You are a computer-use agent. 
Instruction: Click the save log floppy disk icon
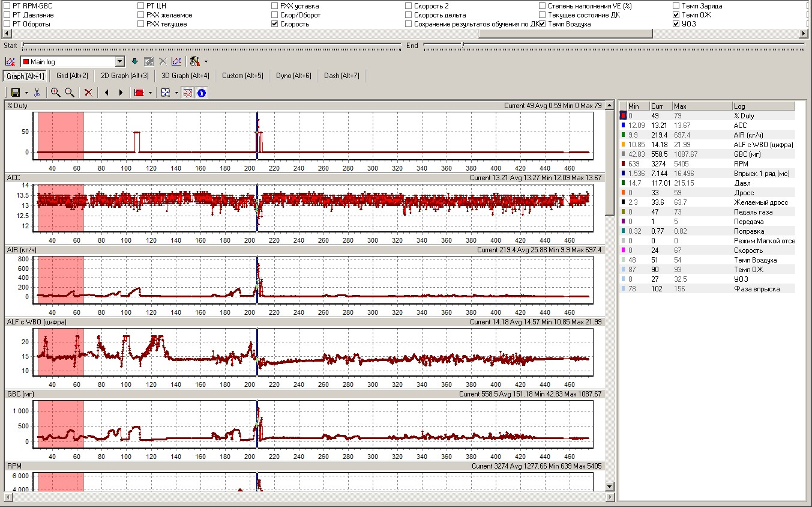[x=16, y=93]
